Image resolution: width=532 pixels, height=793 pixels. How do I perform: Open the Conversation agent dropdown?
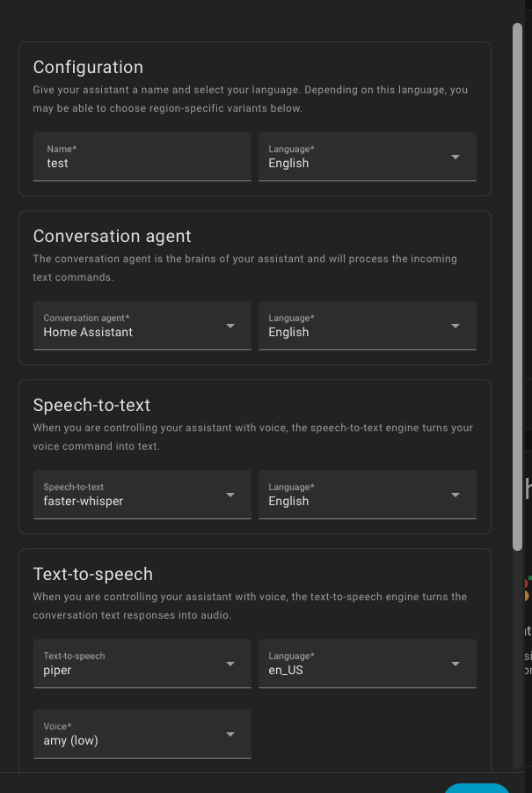pos(132,326)
